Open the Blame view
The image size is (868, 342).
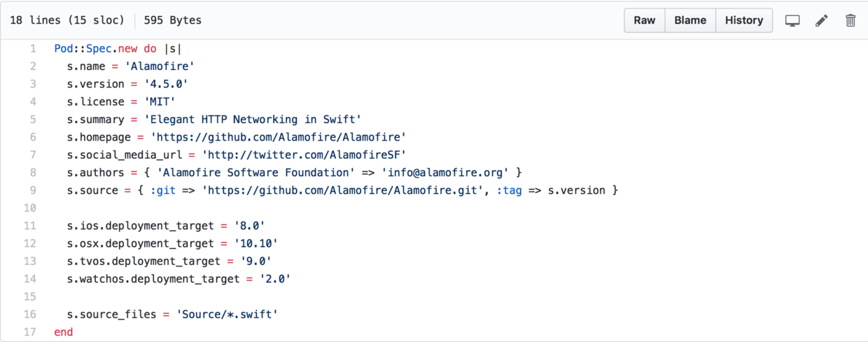(690, 20)
